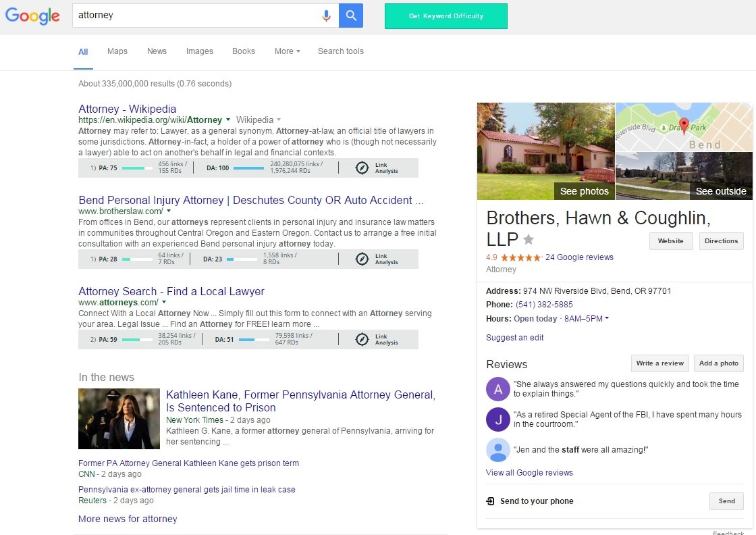The height and width of the screenshot is (535, 756).
Task: Click the DA: 100 progress bar
Action: (x=248, y=168)
